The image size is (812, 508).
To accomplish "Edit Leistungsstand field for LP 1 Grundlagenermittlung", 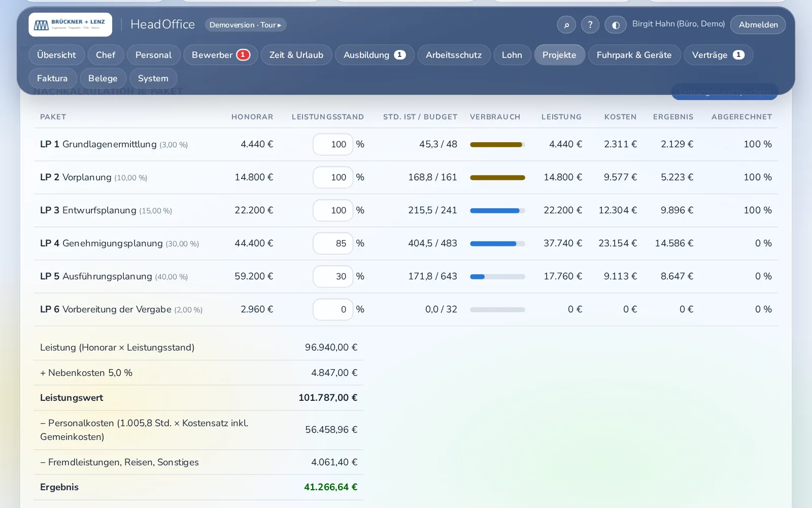I will tap(333, 144).
